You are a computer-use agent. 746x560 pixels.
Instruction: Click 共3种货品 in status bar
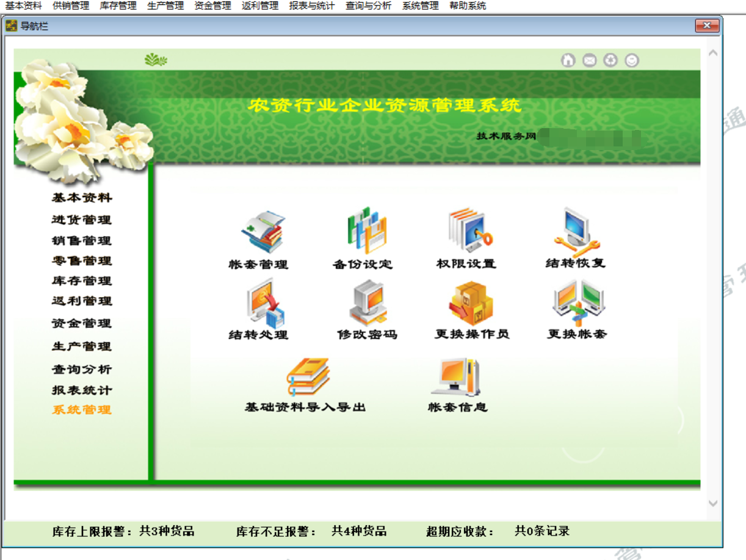coord(167,531)
